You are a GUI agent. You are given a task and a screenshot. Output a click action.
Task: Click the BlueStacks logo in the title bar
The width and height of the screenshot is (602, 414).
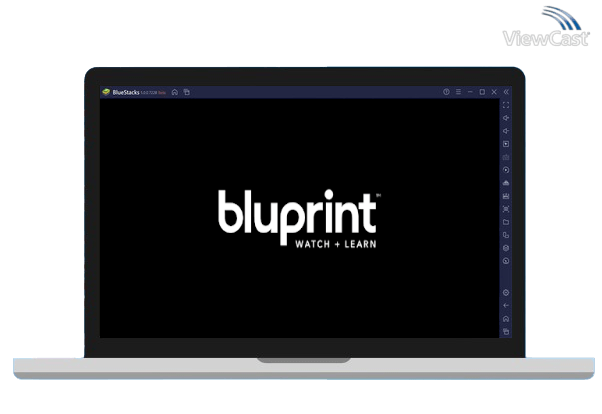click(x=106, y=92)
